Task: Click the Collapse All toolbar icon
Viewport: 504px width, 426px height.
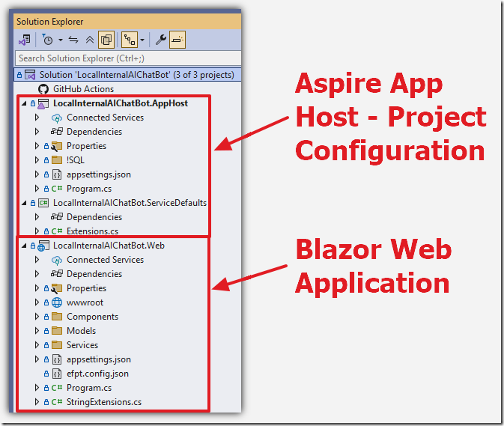Action: pyautogui.click(x=90, y=40)
